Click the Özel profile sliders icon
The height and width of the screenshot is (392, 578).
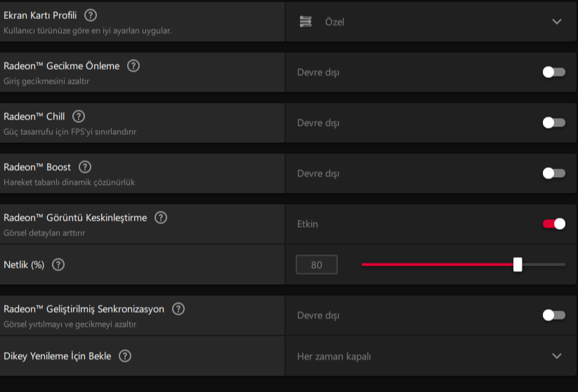(306, 22)
